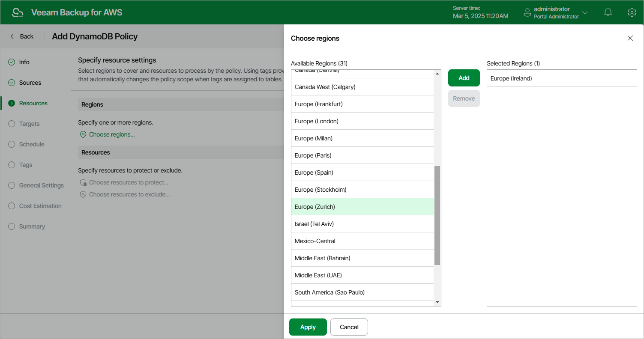This screenshot has height=339, width=644.
Task: Click the administrator user avatar icon
Action: tap(527, 12)
